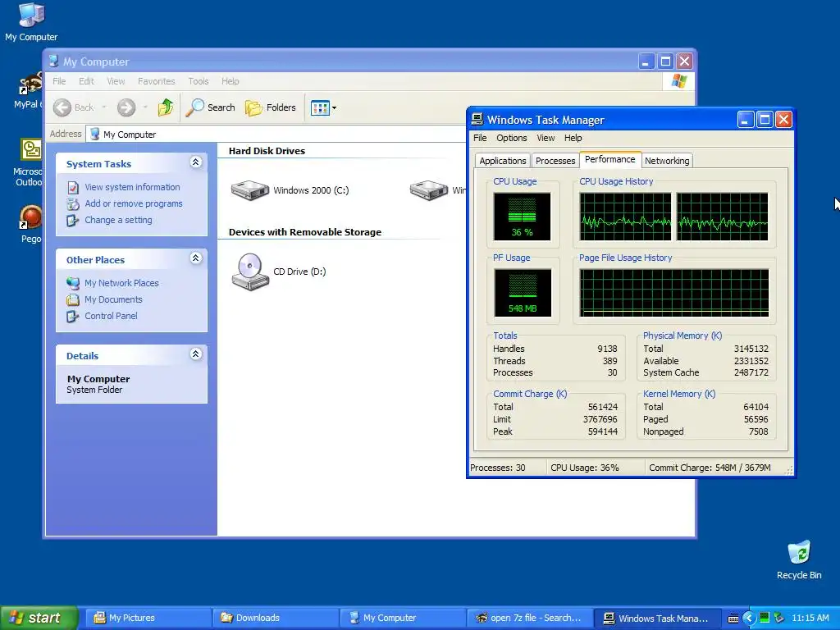The image size is (840, 630).
Task: Switch to My Computer taskbar button
Action: [401, 618]
